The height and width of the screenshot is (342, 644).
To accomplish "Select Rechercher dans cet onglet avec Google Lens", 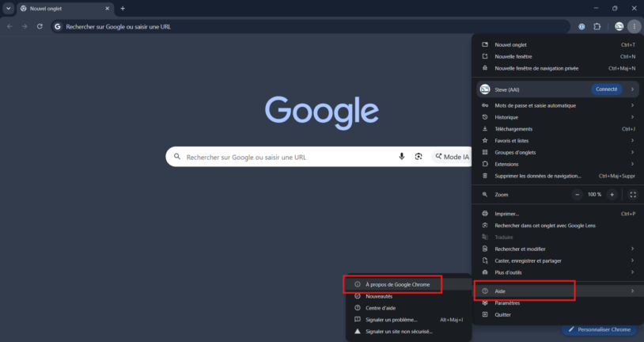I will (557, 226).
